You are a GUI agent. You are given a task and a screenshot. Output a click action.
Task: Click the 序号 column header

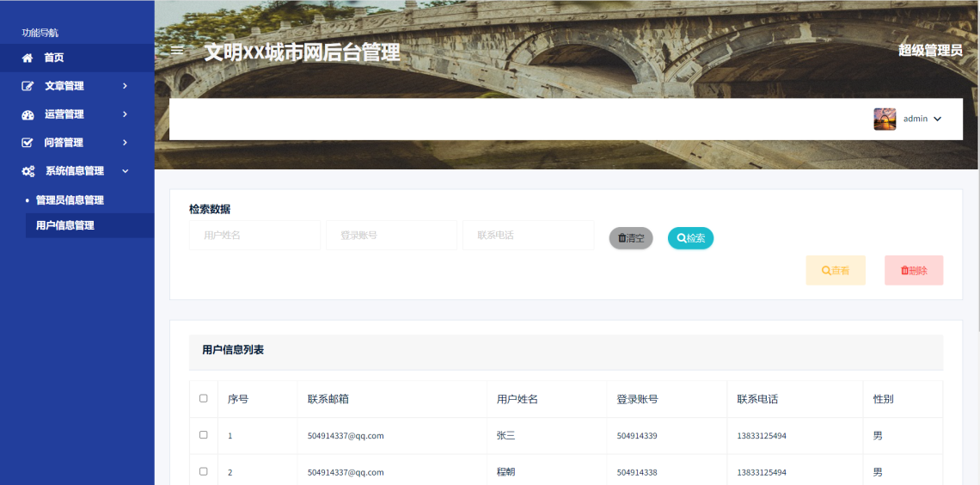point(238,399)
